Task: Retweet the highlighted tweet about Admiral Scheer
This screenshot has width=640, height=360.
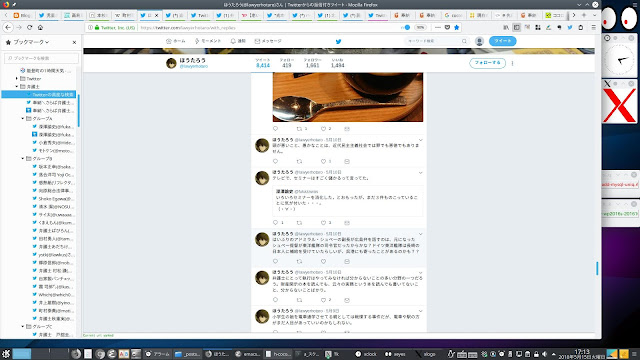Action: coord(299,261)
